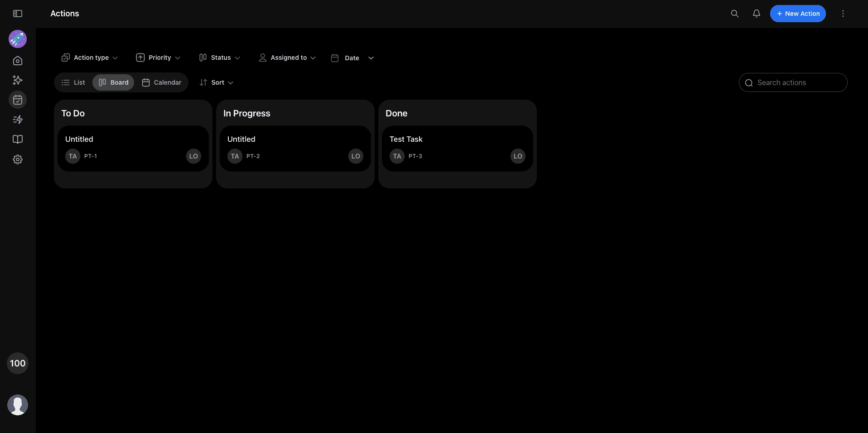Open the knowledge book icon in the sidebar
Screen dimensions: 868x433
(17, 139)
